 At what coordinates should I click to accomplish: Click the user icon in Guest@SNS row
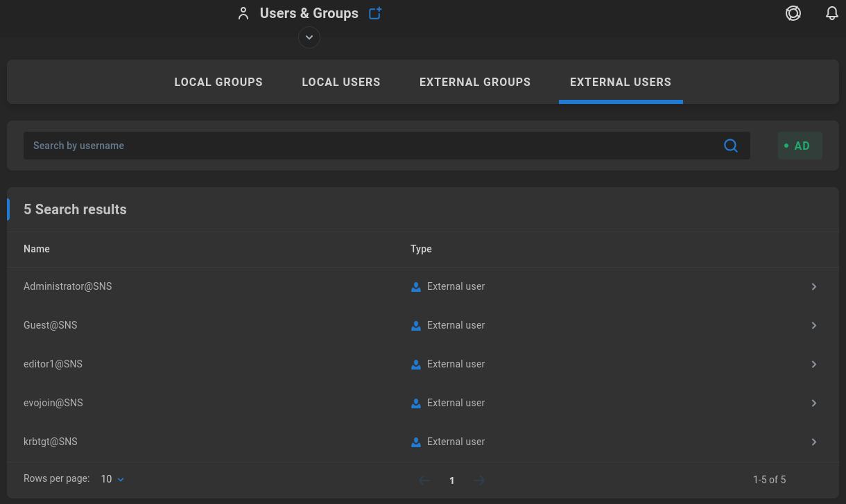pos(416,325)
